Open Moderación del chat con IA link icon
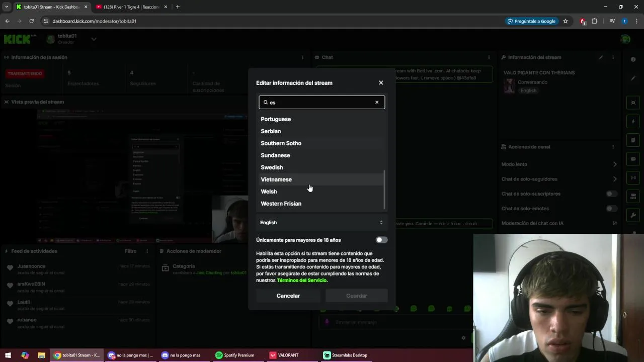644x362 pixels. pyautogui.click(x=615, y=224)
